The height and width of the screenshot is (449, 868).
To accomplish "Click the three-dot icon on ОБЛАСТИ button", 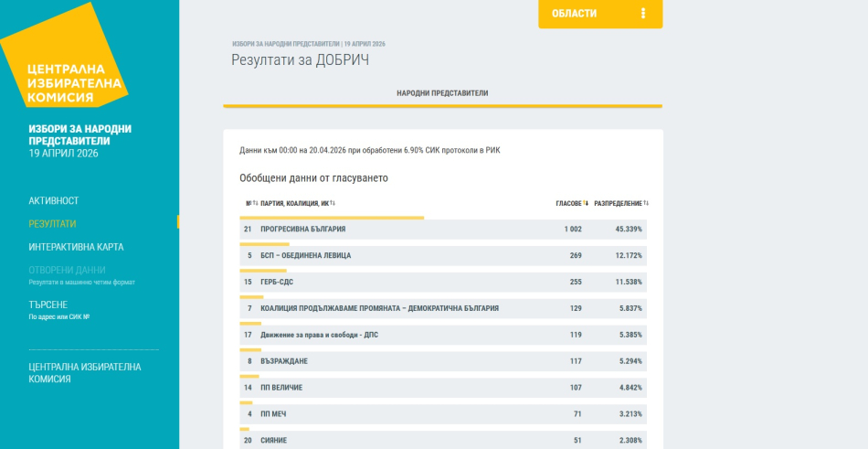I will (x=643, y=14).
